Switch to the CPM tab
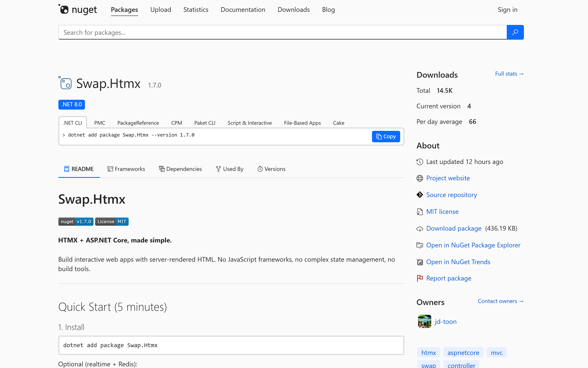 tap(177, 123)
